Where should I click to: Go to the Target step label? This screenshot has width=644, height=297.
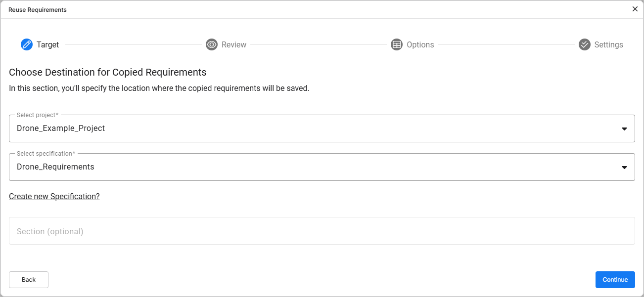pyautogui.click(x=47, y=44)
